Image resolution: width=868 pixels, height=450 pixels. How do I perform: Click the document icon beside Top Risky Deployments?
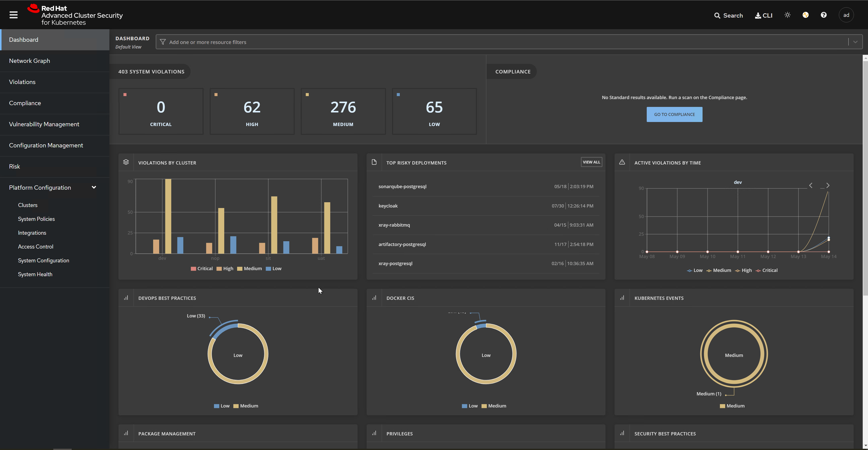(374, 162)
